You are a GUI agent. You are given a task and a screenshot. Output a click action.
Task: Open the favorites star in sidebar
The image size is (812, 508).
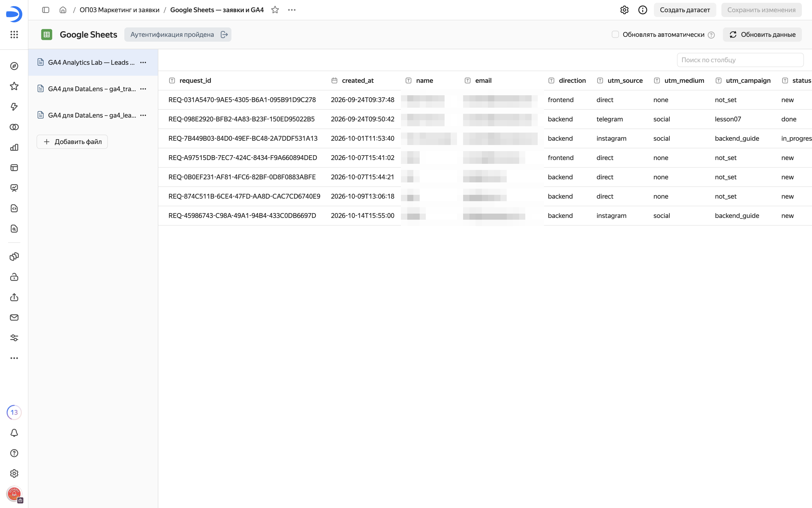pos(14,86)
